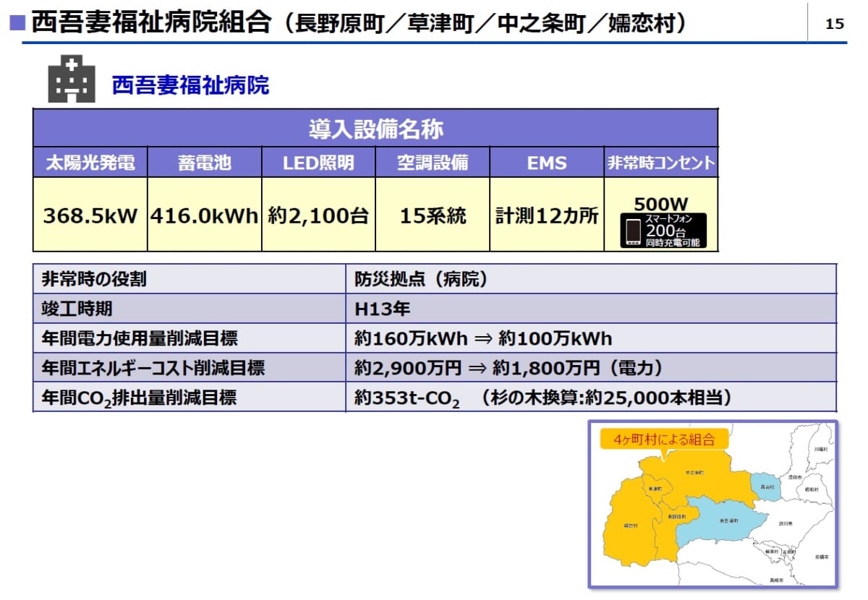Viewport: 868px width, 600px height.
Task: Click the page number 15
Action: point(834,24)
